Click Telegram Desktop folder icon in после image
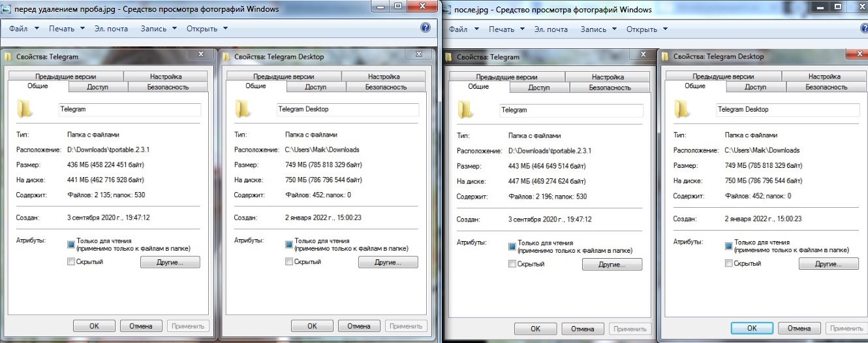 683,110
